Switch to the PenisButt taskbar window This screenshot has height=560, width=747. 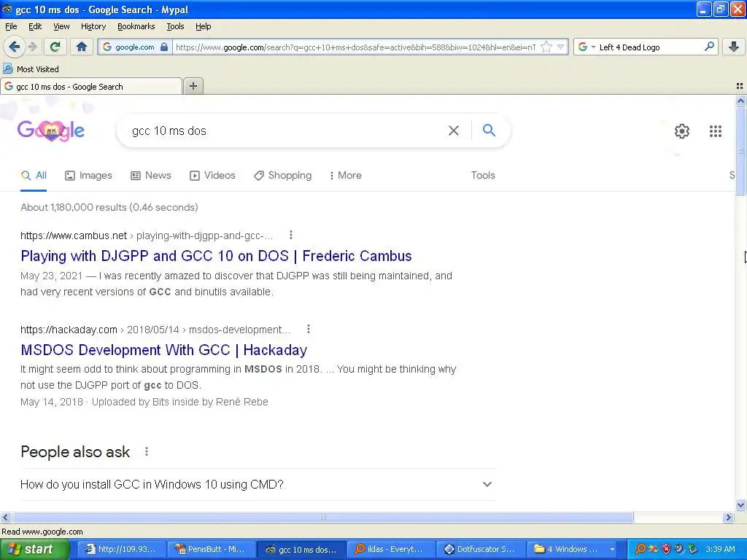(x=211, y=549)
